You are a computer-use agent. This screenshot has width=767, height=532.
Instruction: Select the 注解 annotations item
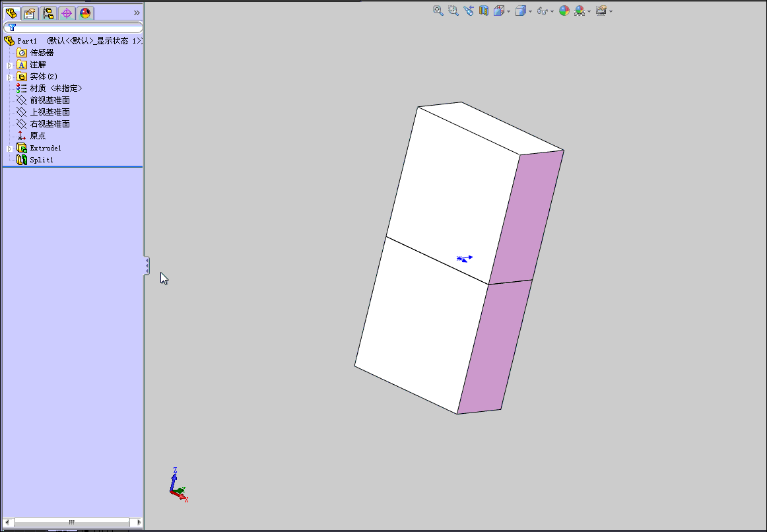click(x=38, y=65)
